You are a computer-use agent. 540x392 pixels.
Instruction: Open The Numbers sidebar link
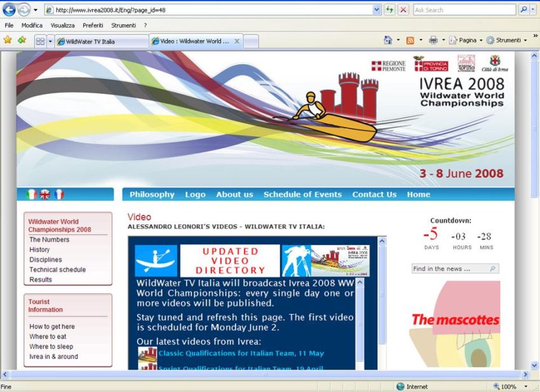click(x=50, y=240)
